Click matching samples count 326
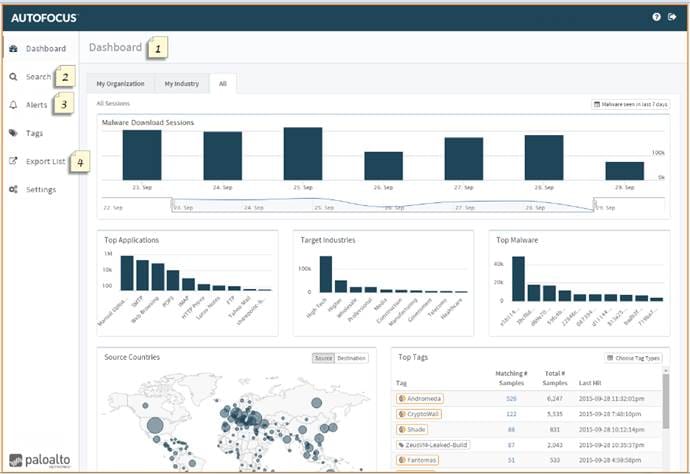Screen dimensions: 690x474 pyautogui.click(x=511, y=398)
